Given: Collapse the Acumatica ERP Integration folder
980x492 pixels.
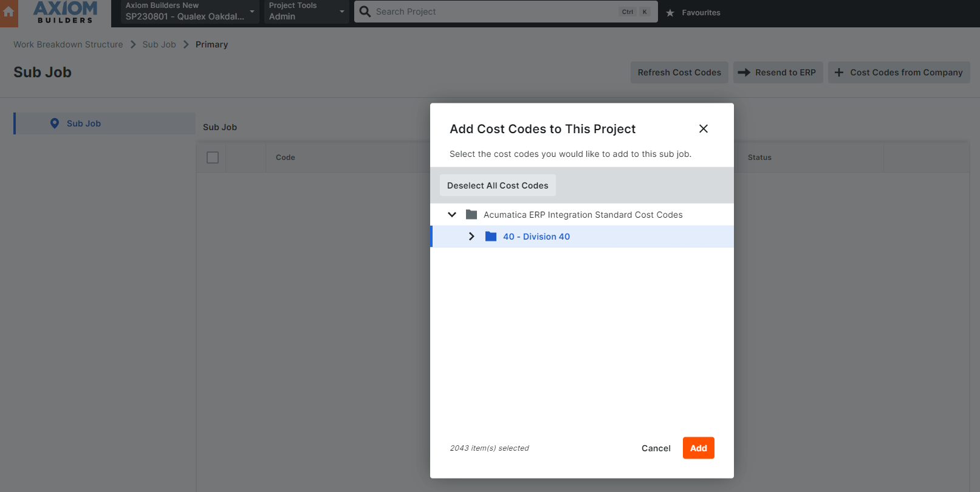Looking at the screenshot, I should coord(452,215).
